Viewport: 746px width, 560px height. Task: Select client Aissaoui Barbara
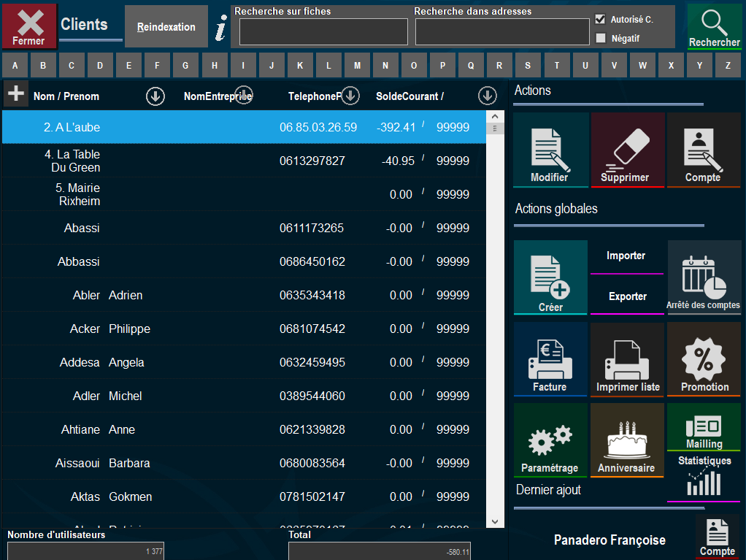coord(244,463)
